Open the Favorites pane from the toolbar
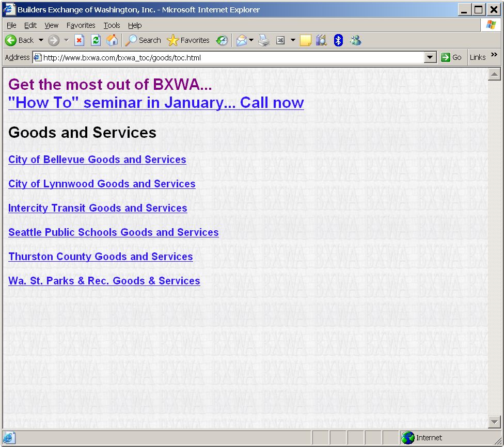504x447 pixels. (188, 40)
